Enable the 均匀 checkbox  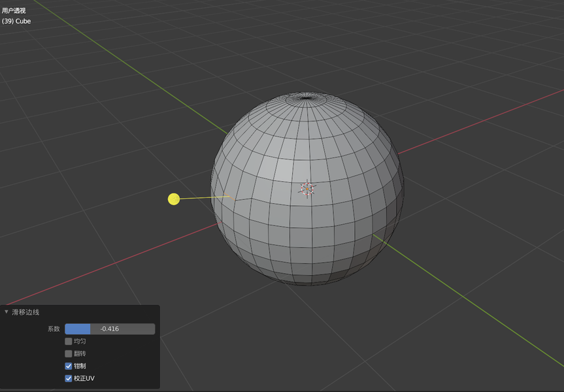pos(69,341)
